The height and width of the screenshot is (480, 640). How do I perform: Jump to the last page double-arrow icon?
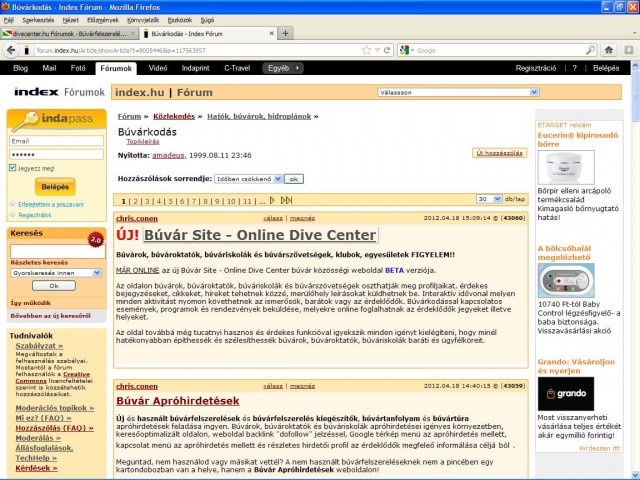click(286, 200)
